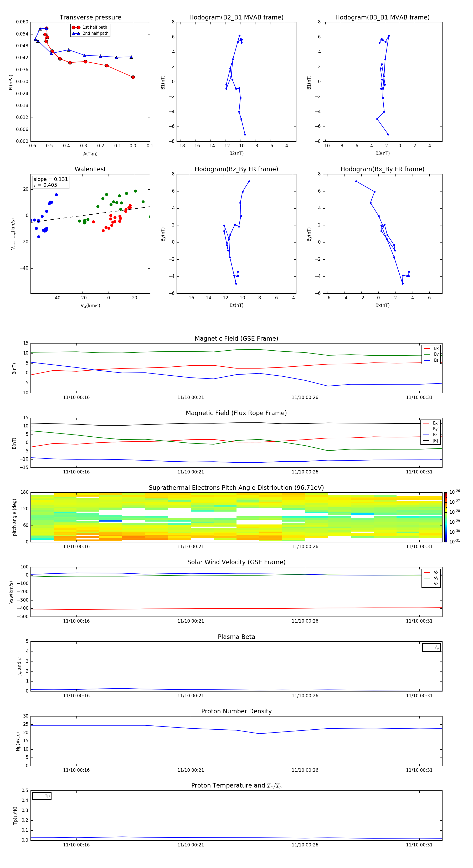Select the "2nd half path" legend entry
This screenshot has height=868, width=473.
coord(90,33)
